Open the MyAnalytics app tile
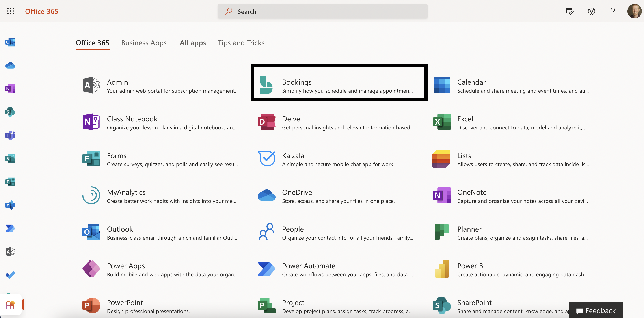The height and width of the screenshot is (318, 644). coord(160,196)
